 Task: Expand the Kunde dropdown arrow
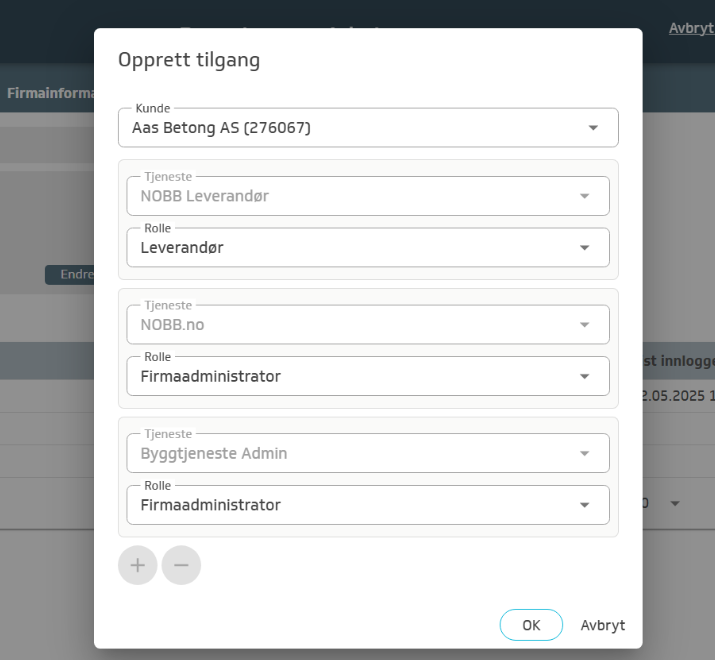pyautogui.click(x=593, y=128)
